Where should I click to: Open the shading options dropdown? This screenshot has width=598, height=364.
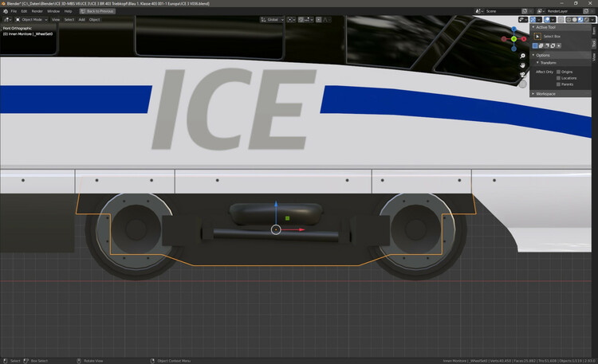592,19
